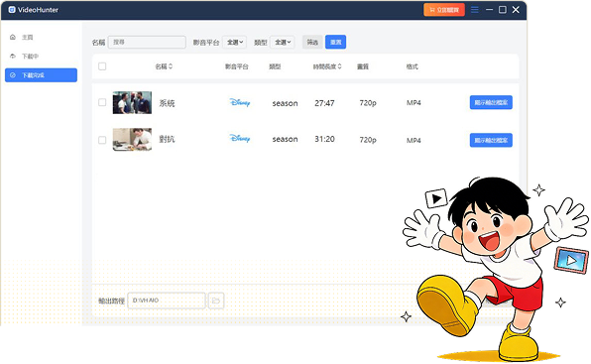Show output file for the 27:47 video

coord(491,102)
